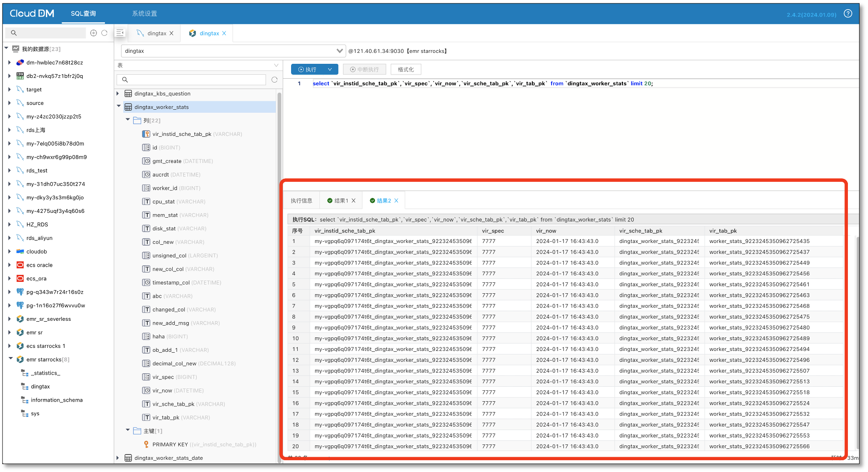This screenshot has height=472, width=868.
Task: Click the information_schema database icon
Action: (x=25, y=400)
